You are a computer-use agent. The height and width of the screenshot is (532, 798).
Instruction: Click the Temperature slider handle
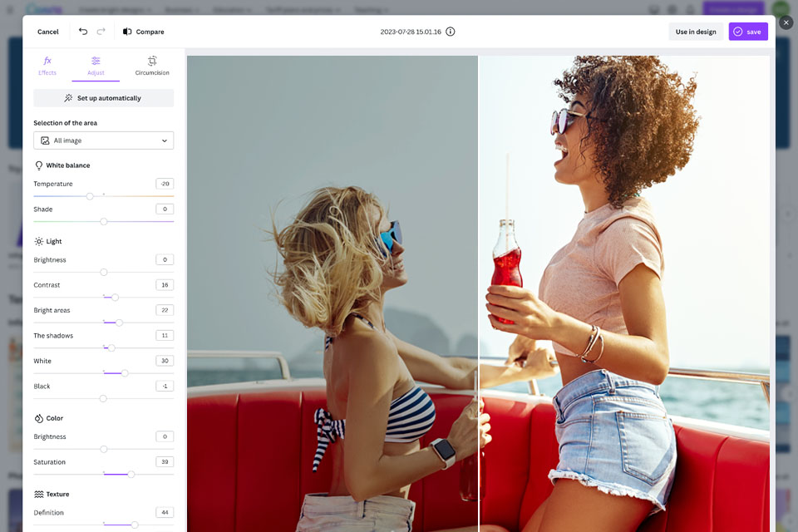coord(90,196)
